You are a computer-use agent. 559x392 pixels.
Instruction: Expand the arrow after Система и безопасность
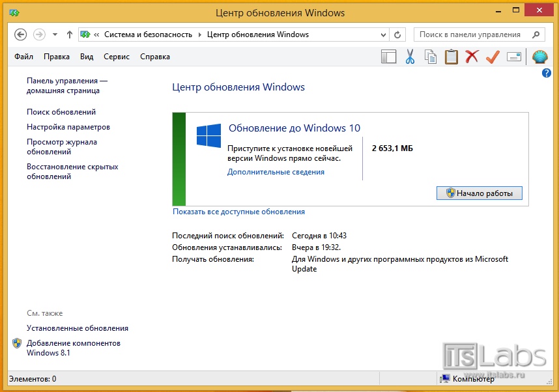point(199,35)
